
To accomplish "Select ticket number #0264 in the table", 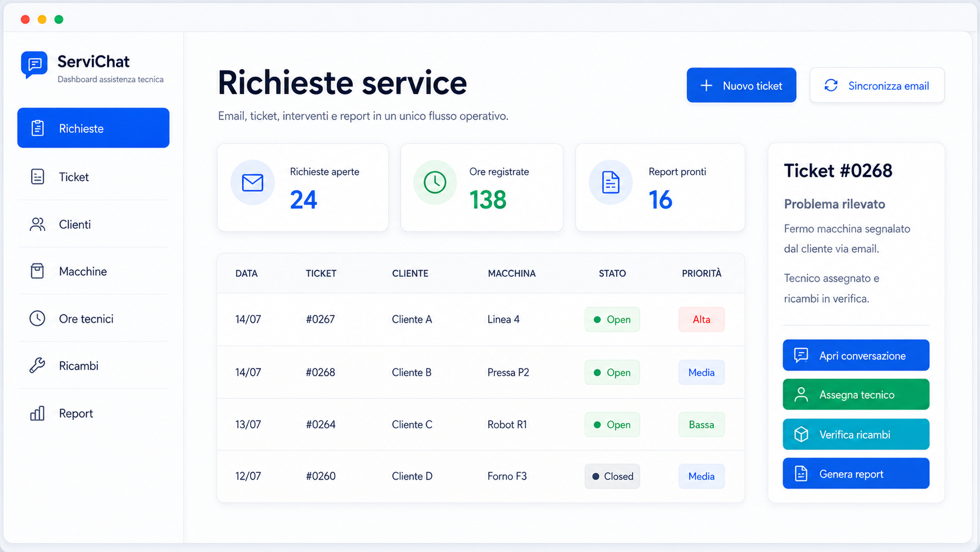I will [x=321, y=424].
